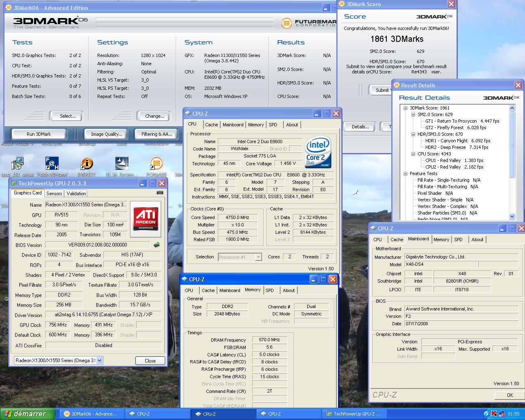Click the GPU Name field in GPU-Z
Viewport: 525px width, 420px height.
coord(86,205)
